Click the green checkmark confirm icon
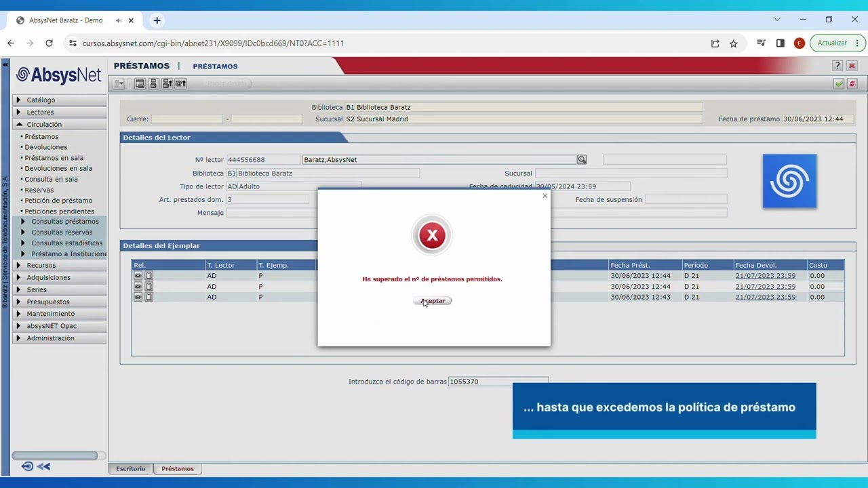 (x=839, y=83)
